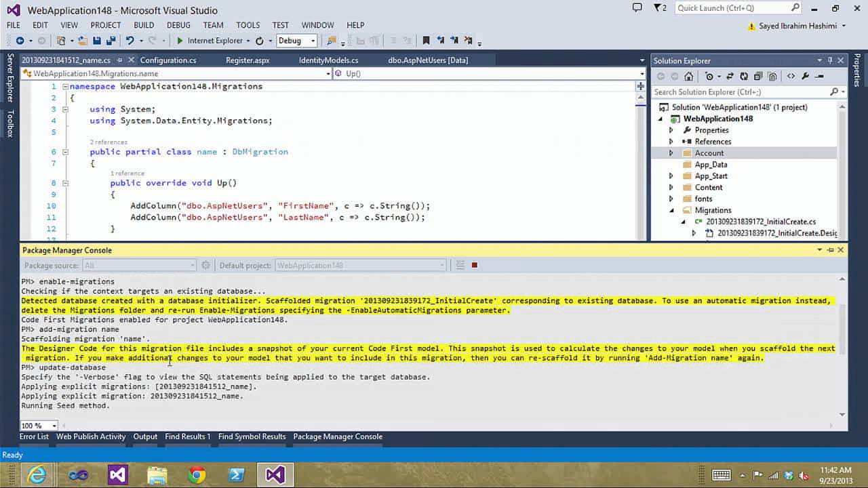Screen dimensions: 868x488
Task: Clear the Package Manager Console icon
Action: (x=460, y=265)
